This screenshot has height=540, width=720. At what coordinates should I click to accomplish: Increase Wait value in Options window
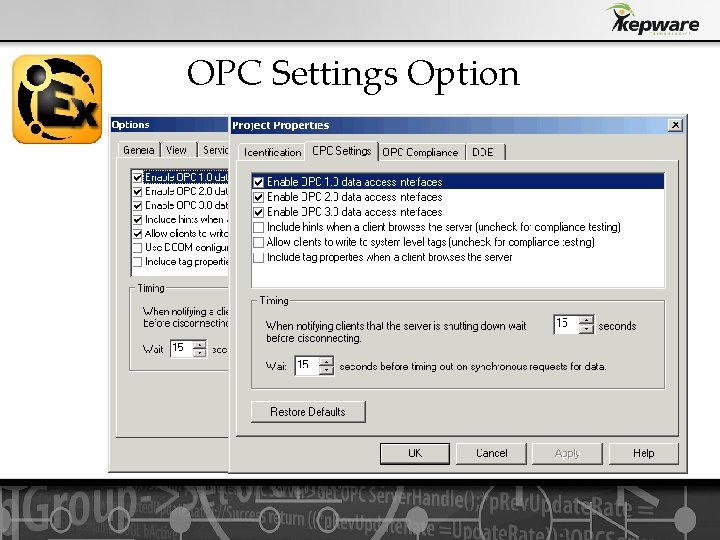click(199, 344)
